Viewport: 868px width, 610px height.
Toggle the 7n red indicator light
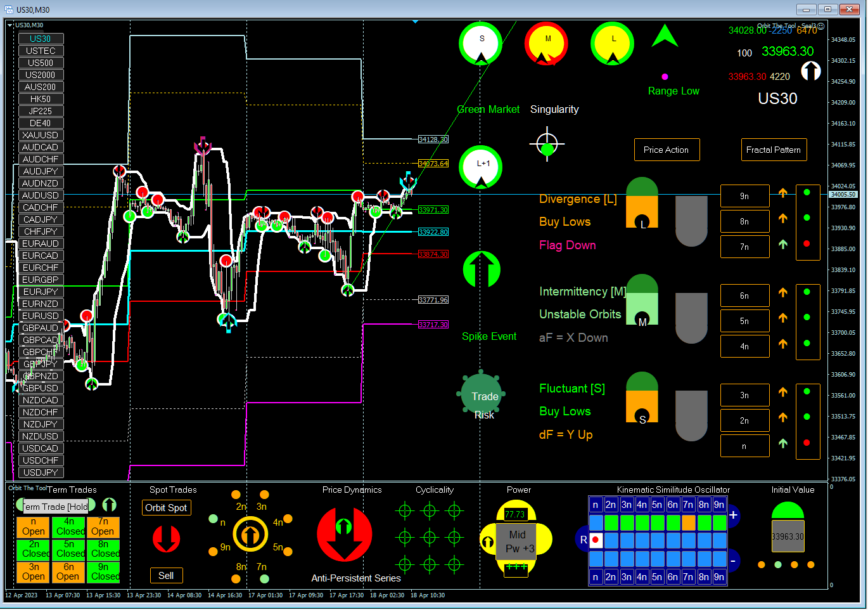[x=807, y=243]
